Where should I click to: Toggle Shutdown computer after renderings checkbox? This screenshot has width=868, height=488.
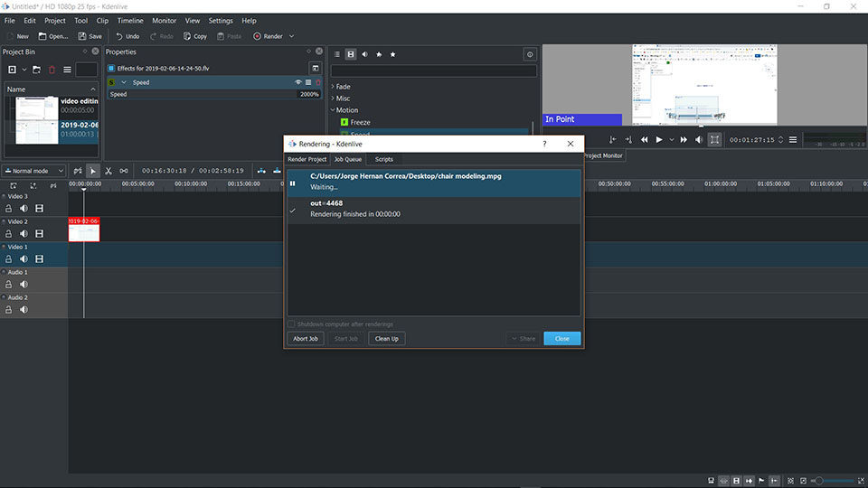click(x=291, y=324)
